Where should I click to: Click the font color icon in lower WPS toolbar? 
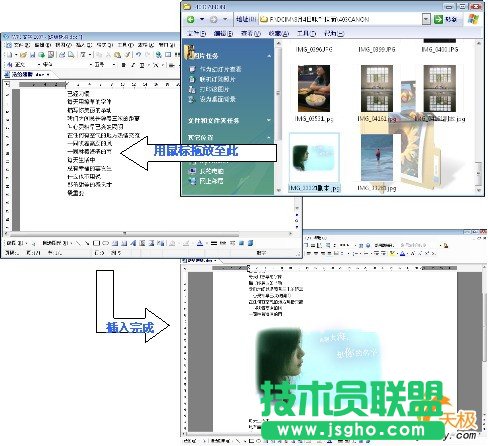tap(403, 254)
